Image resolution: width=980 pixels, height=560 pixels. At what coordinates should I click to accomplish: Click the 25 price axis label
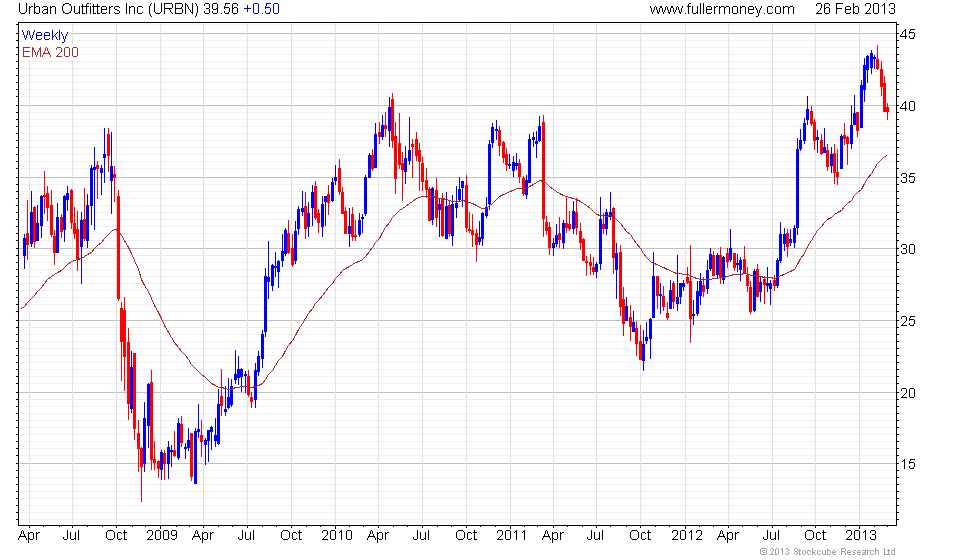[x=908, y=321]
